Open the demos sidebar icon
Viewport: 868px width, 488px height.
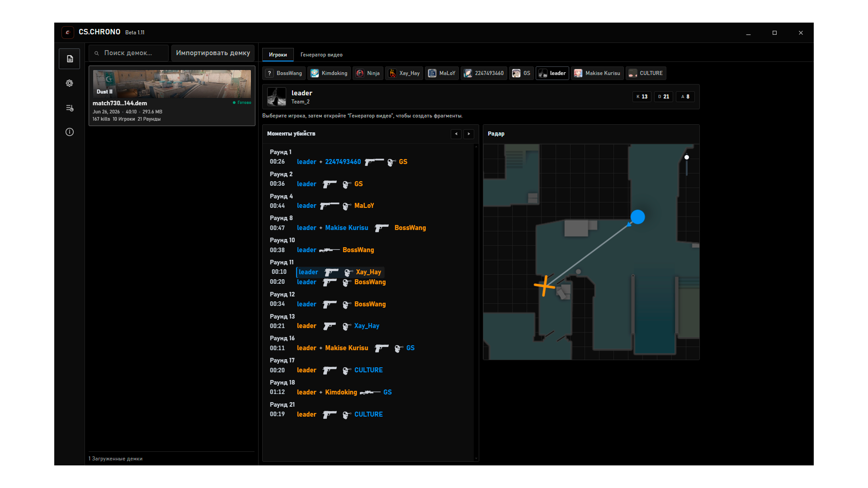(70, 59)
